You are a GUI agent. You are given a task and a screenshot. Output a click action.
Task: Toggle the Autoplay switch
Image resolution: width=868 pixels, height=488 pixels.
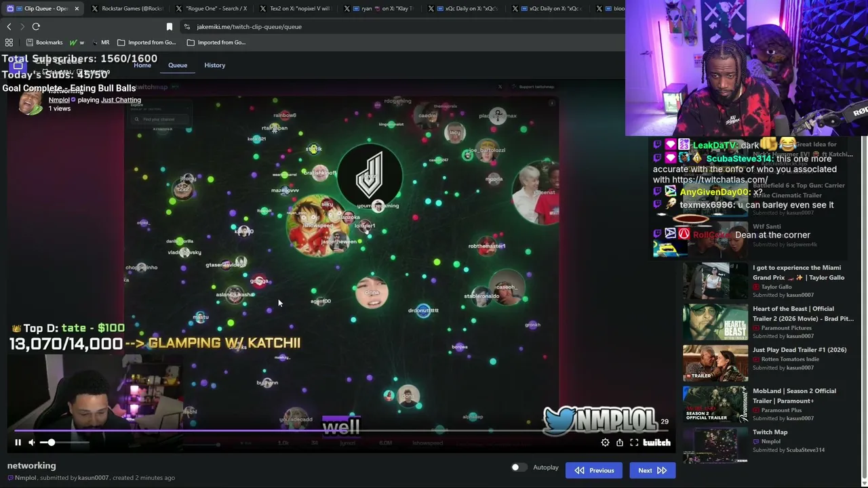(x=519, y=468)
